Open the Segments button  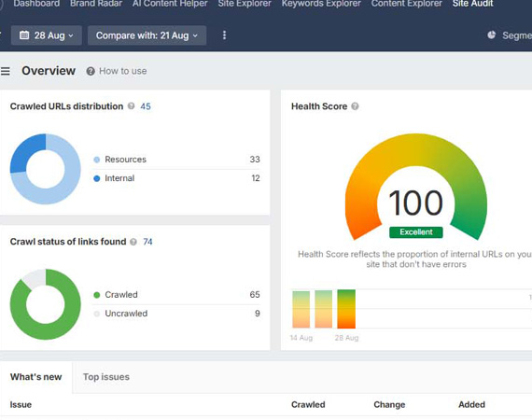(x=510, y=35)
